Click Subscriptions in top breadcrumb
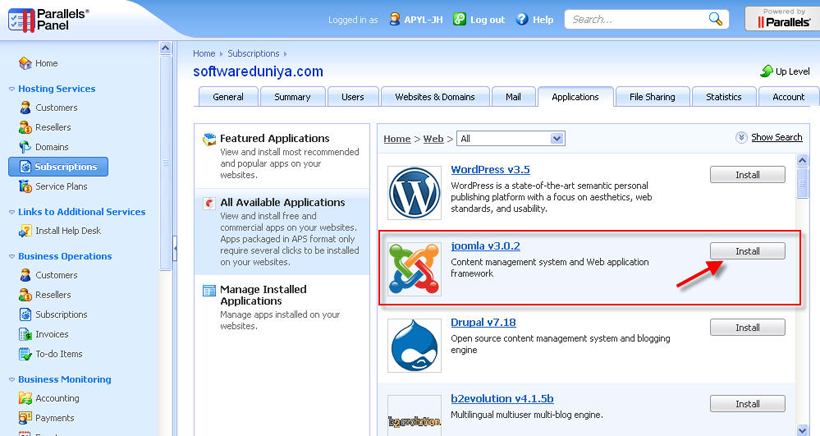820x436 pixels. tap(253, 53)
